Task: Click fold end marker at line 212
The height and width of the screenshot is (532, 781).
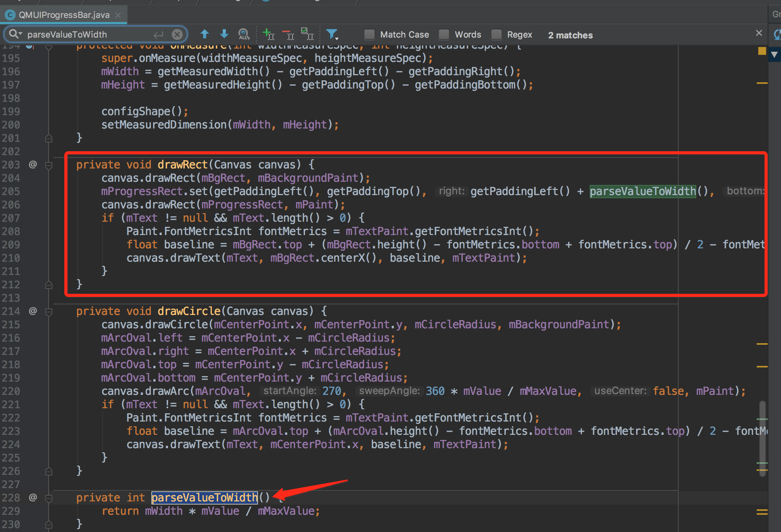Action: (x=49, y=285)
